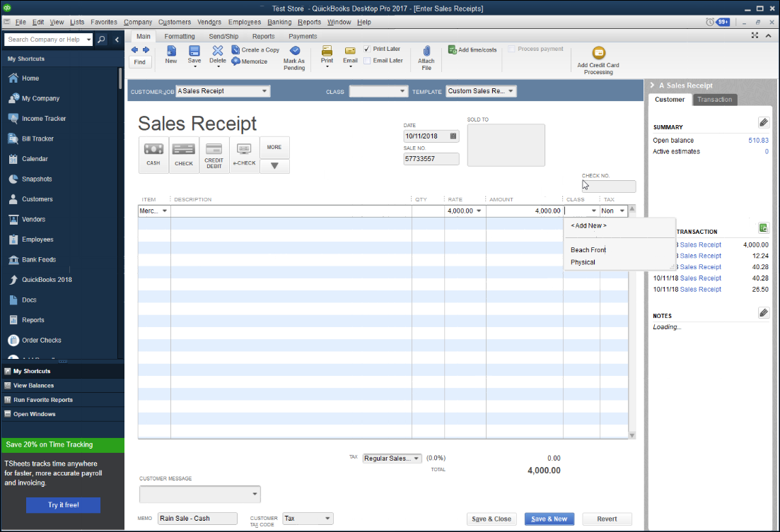Open CUSTOMER:JOB dropdown
Image resolution: width=780 pixels, height=532 pixels.
(264, 91)
